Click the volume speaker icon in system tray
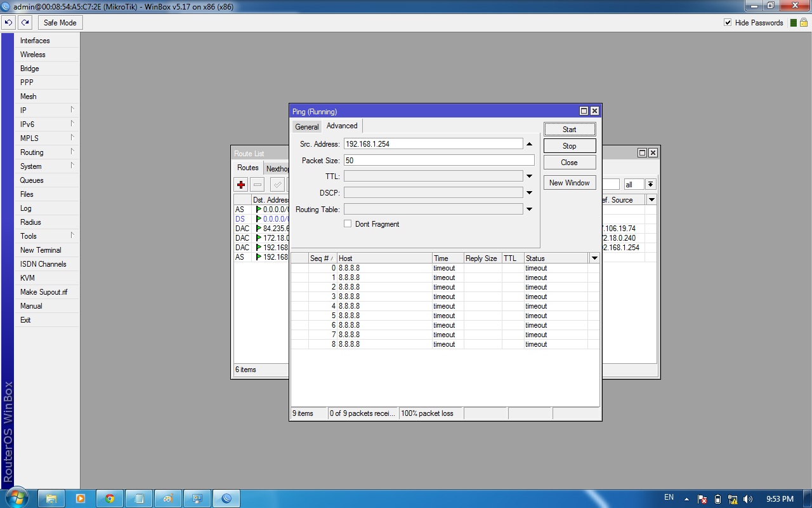The image size is (812, 508). [x=748, y=499]
